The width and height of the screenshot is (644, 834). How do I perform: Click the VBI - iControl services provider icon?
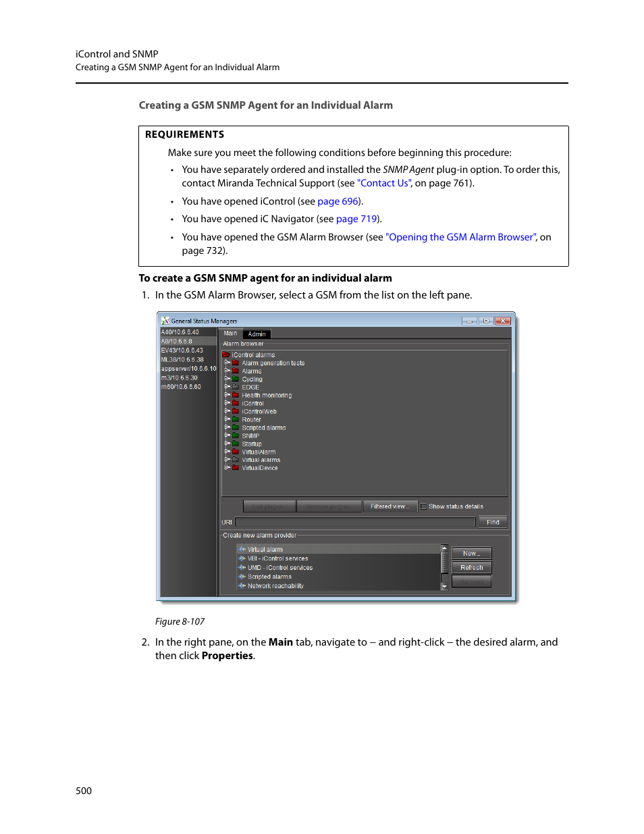coord(242,558)
